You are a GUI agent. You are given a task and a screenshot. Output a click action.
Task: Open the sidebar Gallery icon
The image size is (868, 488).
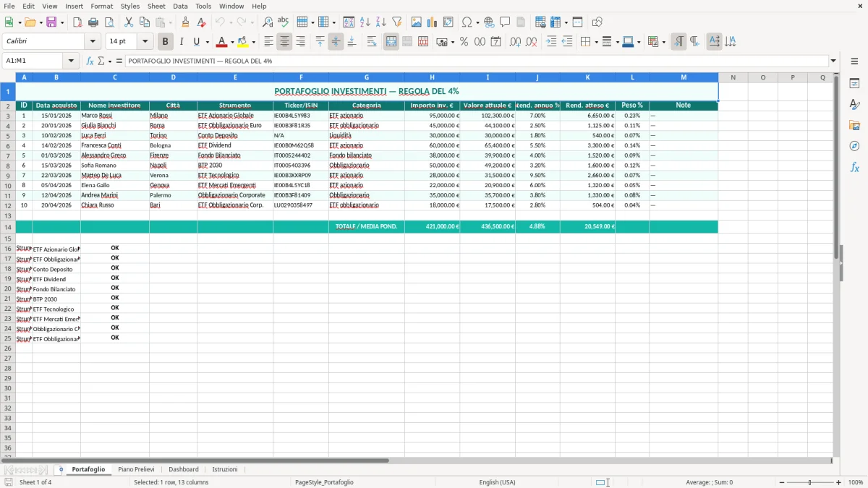[854, 125]
